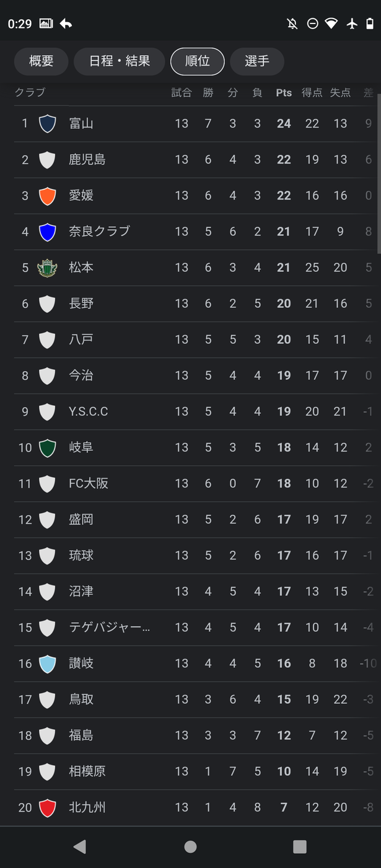The width and height of the screenshot is (381, 868).
Task: Tap the orange Ehime club crest
Action: (x=48, y=195)
